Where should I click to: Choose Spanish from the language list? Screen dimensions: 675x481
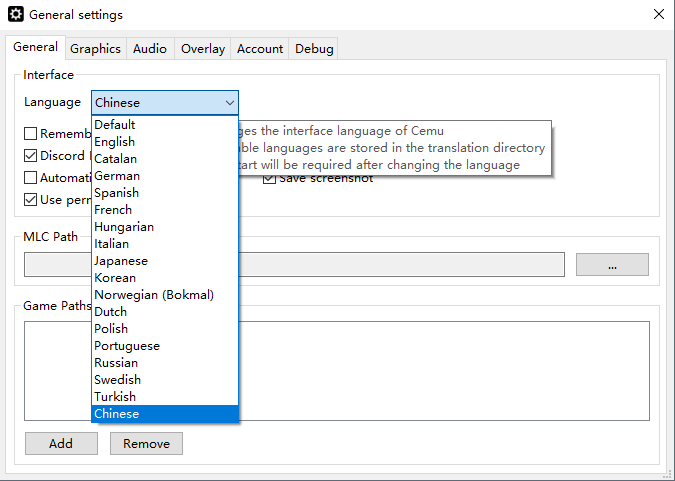pyautogui.click(x=165, y=193)
